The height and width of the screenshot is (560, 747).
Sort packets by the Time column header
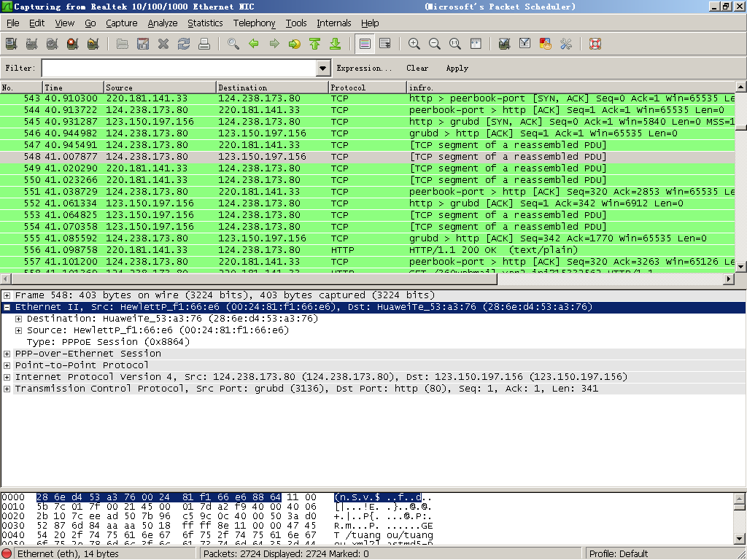73,87
